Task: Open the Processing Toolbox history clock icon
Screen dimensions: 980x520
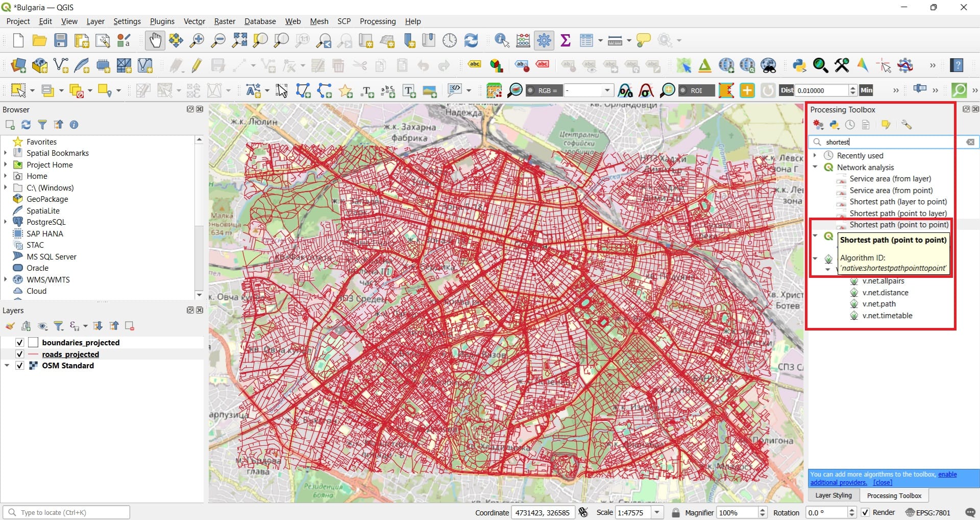Action: (x=850, y=125)
